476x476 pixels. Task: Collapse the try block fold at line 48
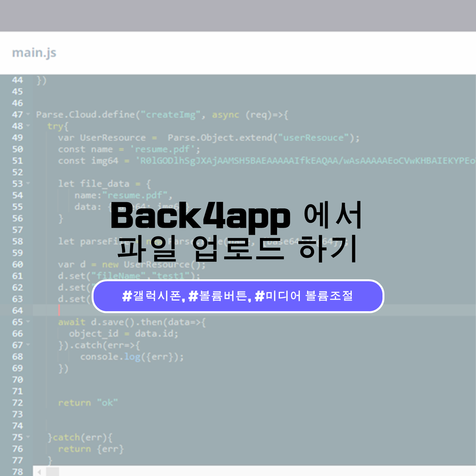coord(28,126)
